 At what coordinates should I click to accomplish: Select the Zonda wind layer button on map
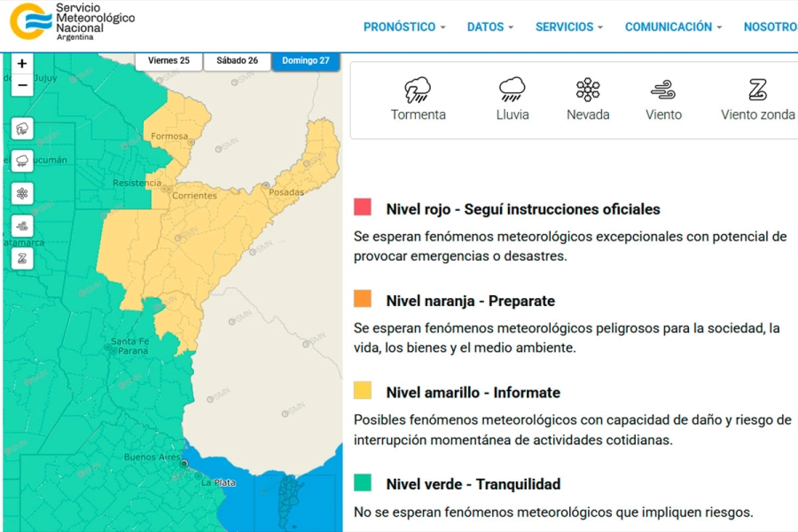click(x=22, y=258)
